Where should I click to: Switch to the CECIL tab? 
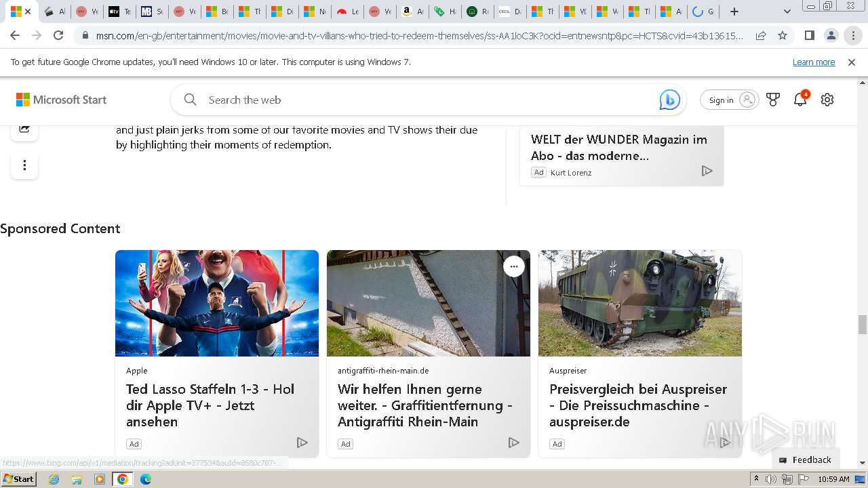tap(510, 12)
